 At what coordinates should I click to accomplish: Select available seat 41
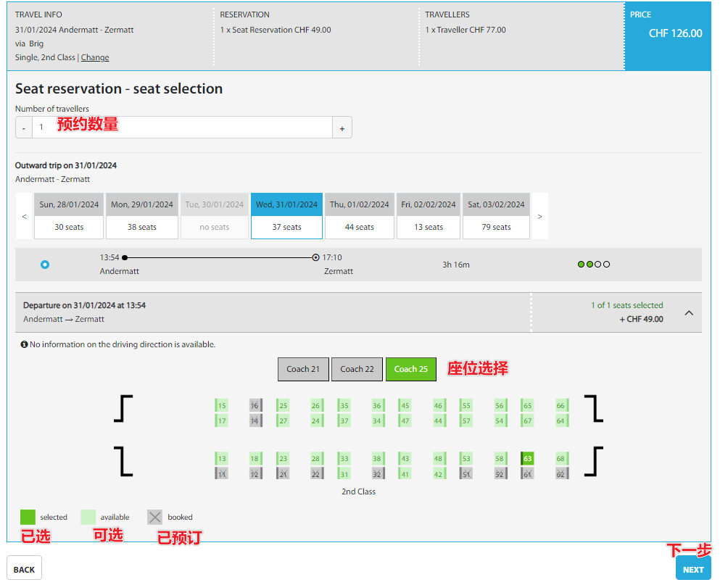coord(405,474)
